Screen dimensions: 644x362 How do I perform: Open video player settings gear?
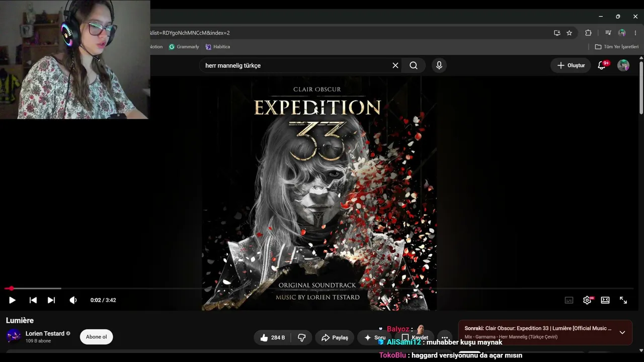[587, 300]
